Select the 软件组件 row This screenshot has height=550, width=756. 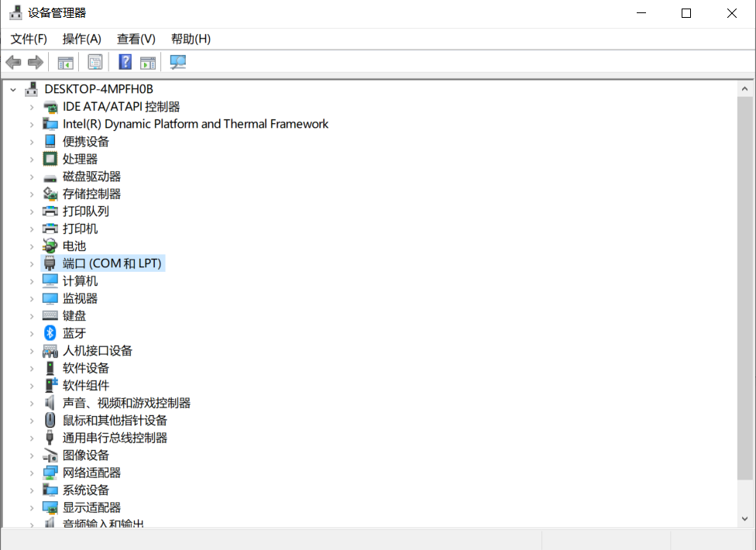coord(86,386)
